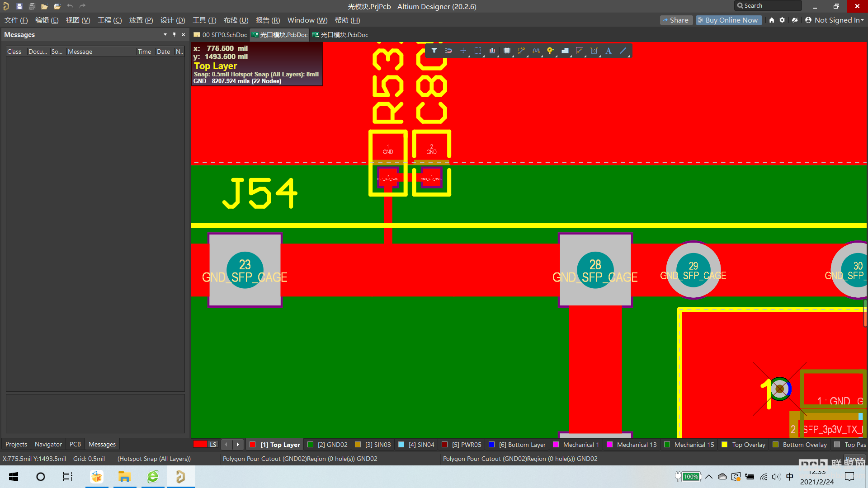Choose the rectangle selection tool
This screenshot has width=868, height=488.
(478, 51)
